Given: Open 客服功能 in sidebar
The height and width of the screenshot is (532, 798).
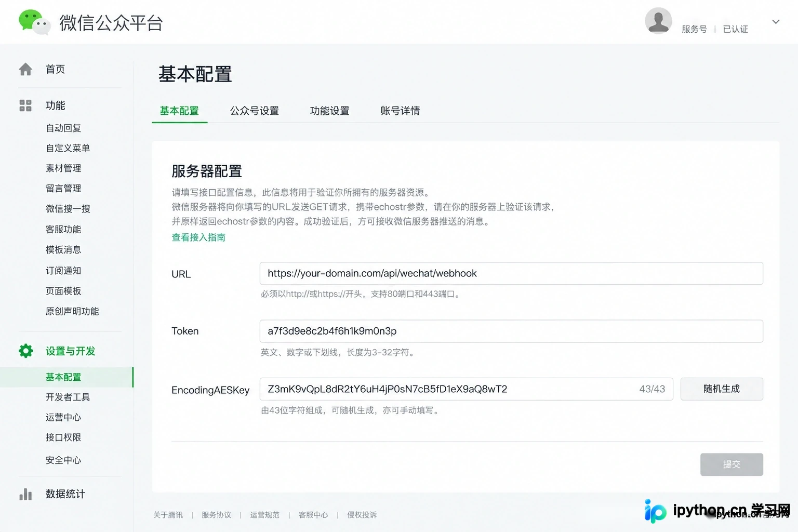Looking at the screenshot, I should point(63,230).
